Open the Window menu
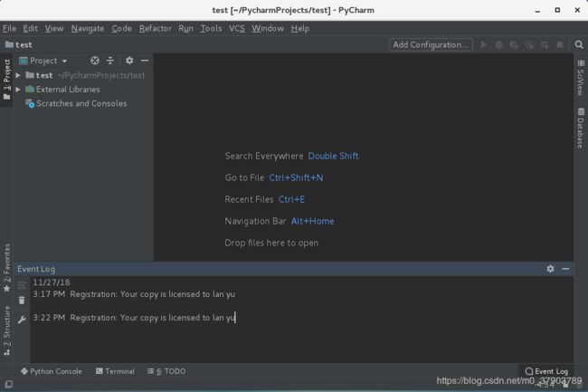Image resolution: width=588 pixels, height=392 pixels. (x=268, y=28)
